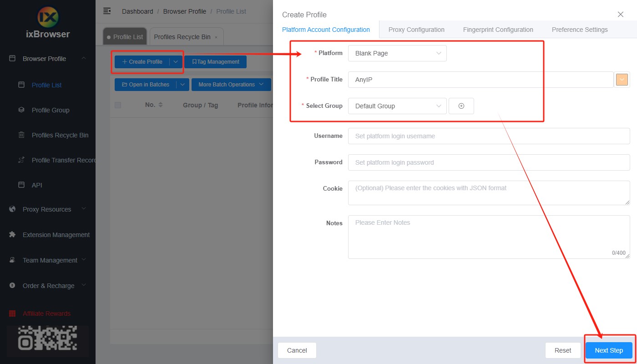637x364 pixels.
Task: Toggle the select-all checkbox in the profile table
Action: tap(118, 105)
